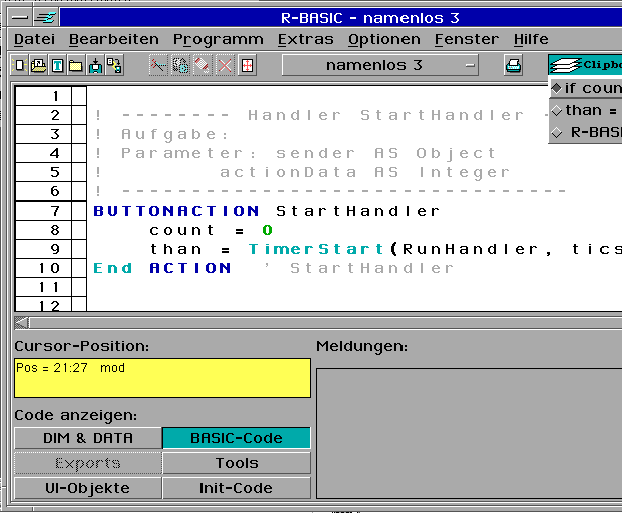This screenshot has height=513, width=623.
Task: Click the save to disk icon
Action: point(95,66)
